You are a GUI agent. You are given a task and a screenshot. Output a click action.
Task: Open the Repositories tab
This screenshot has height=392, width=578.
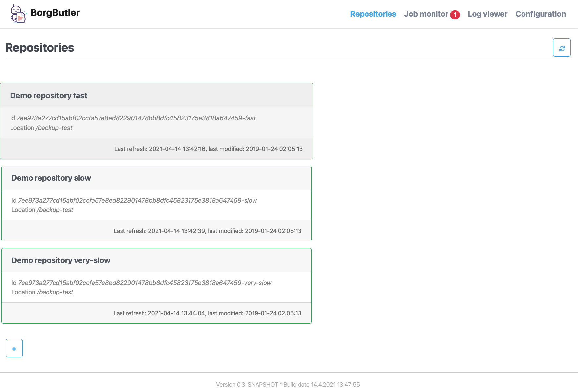(x=373, y=14)
